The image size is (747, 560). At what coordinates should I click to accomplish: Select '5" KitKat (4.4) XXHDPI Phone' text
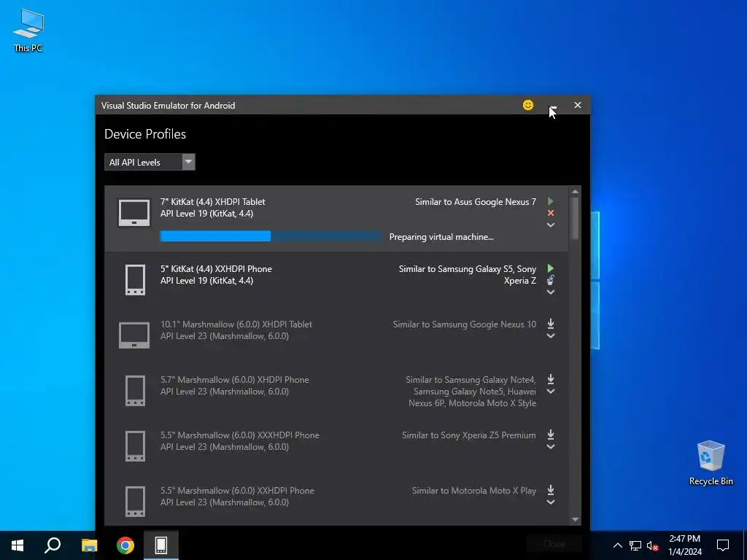click(x=216, y=269)
